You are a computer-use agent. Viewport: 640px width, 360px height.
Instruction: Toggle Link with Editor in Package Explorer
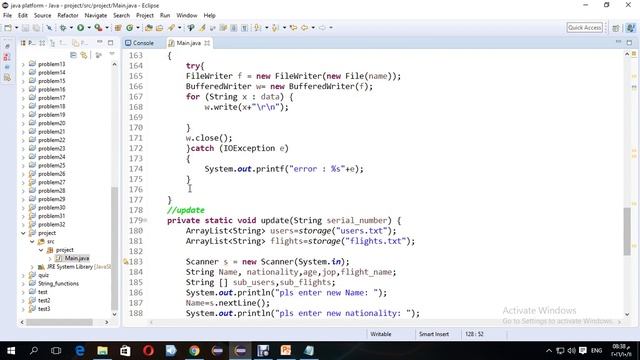pos(84,55)
